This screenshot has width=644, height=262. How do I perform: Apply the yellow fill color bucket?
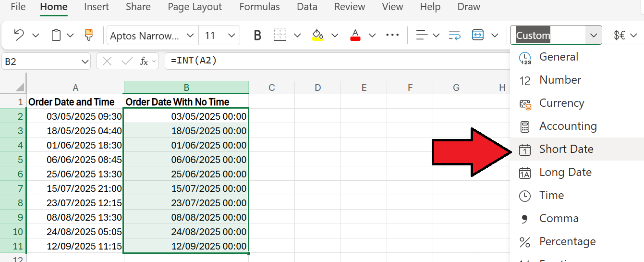[317, 35]
